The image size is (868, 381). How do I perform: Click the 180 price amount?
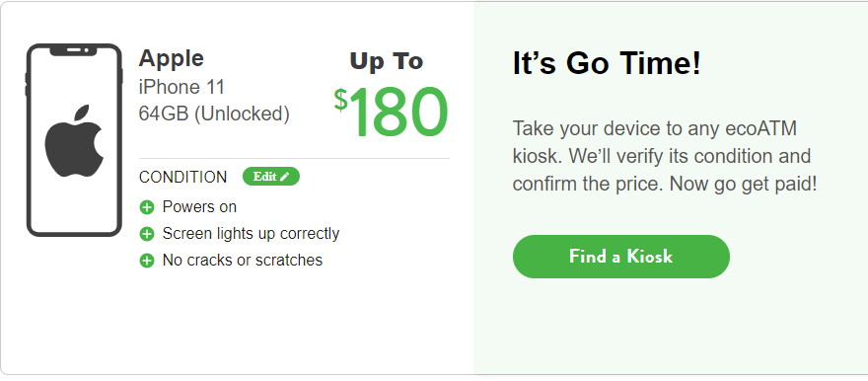(x=398, y=113)
